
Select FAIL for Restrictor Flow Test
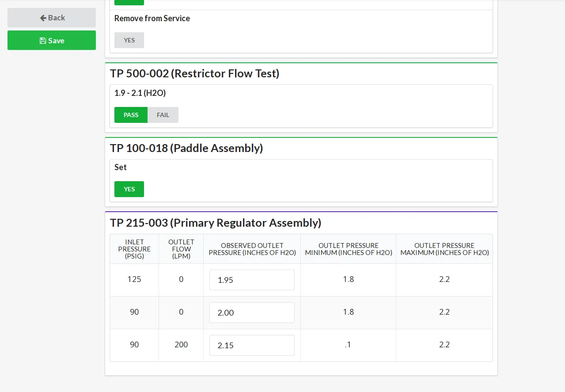pos(163,115)
